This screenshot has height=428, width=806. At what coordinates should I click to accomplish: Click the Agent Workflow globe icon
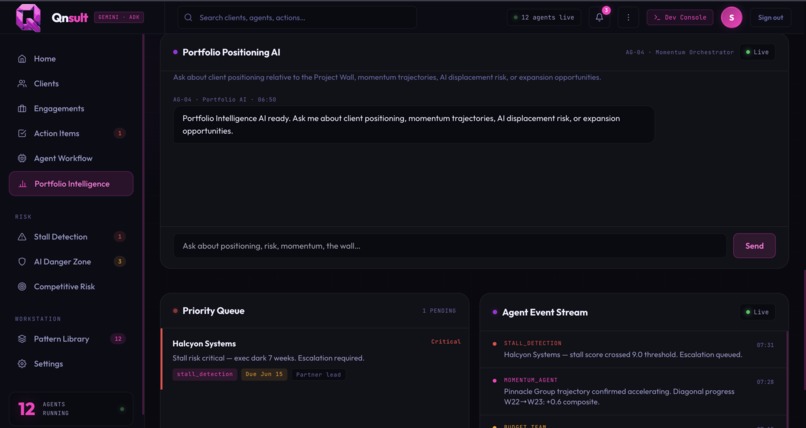click(x=22, y=158)
